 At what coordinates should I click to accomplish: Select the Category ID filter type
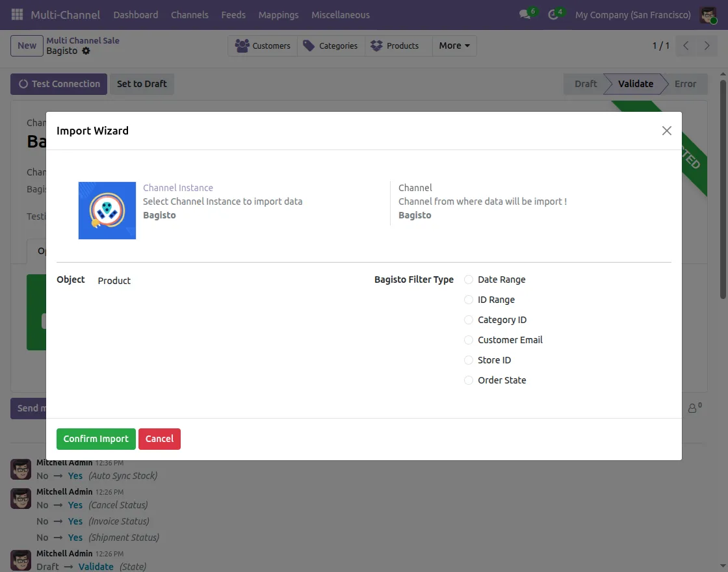469,320
